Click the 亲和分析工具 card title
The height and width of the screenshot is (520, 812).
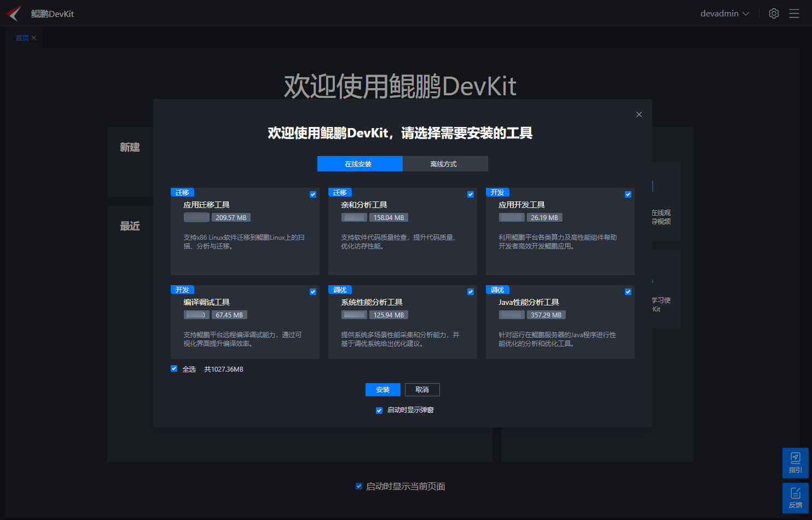pos(364,205)
